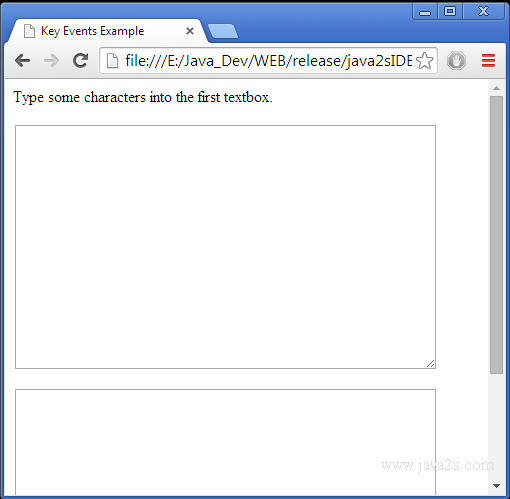Open the Chrome hamburger menu
Image resolution: width=510 pixels, height=499 pixels.
coord(488,61)
